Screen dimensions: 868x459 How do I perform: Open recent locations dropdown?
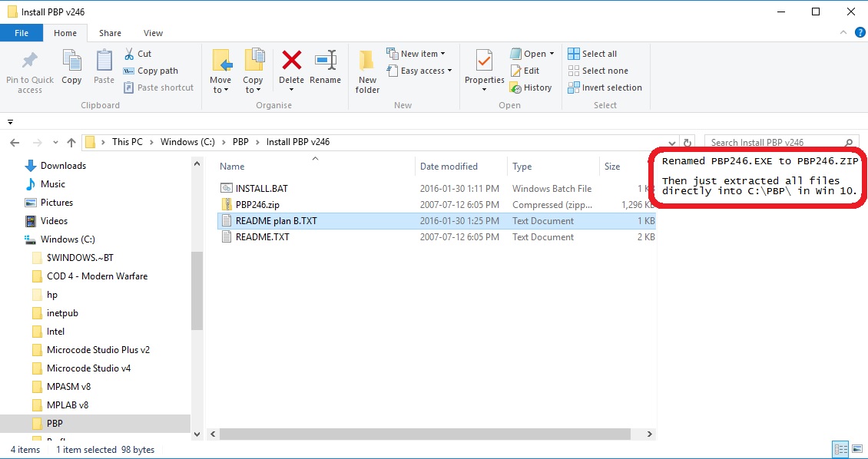coord(55,143)
